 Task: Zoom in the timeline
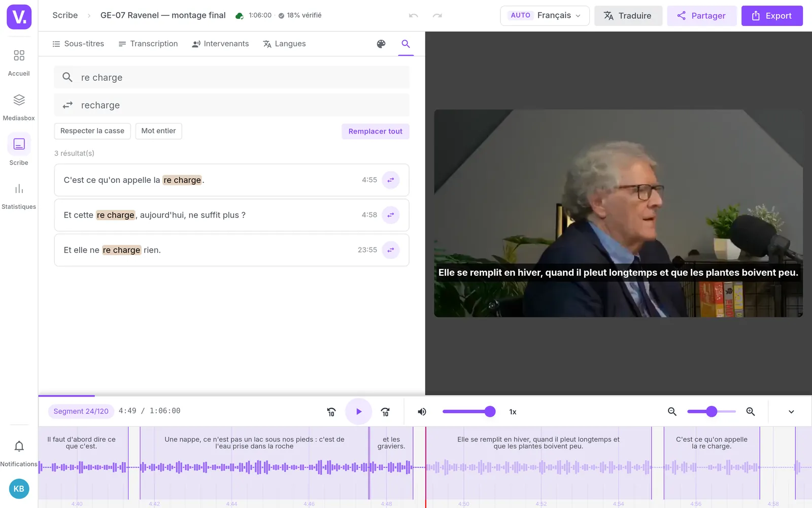click(751, 412)
